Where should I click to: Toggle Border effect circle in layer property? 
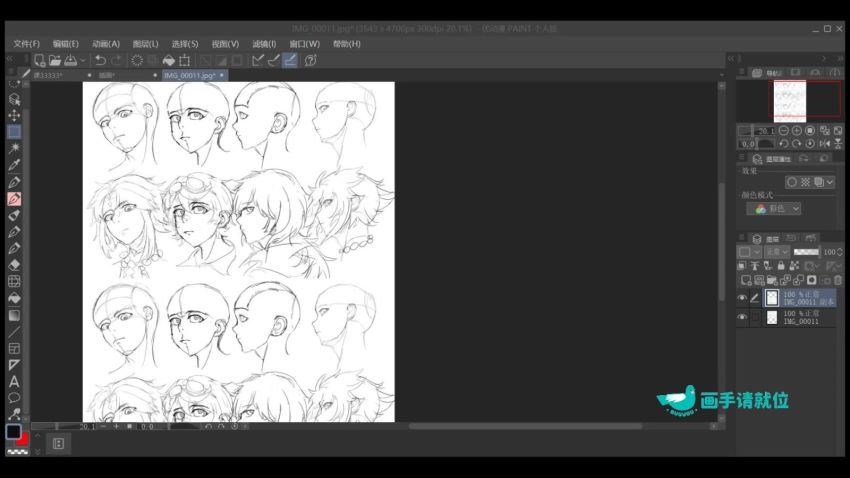point(791,182)
